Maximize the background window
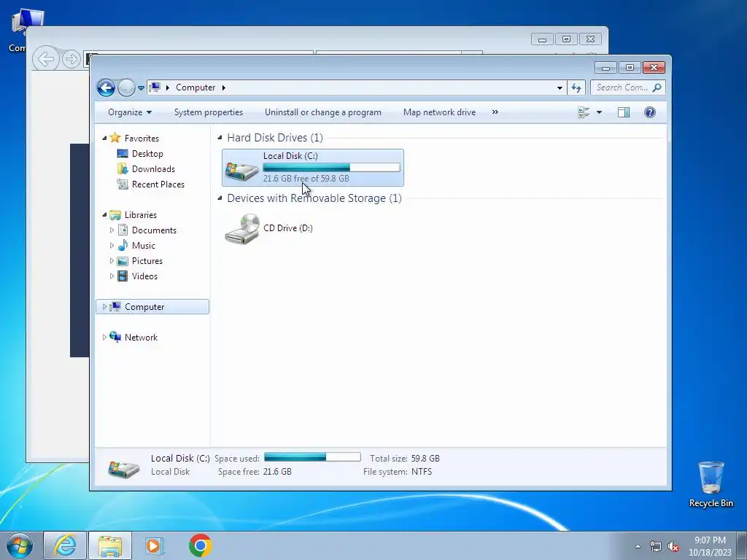The width and height of the screenshot is (747, 560). pos(566,39)
